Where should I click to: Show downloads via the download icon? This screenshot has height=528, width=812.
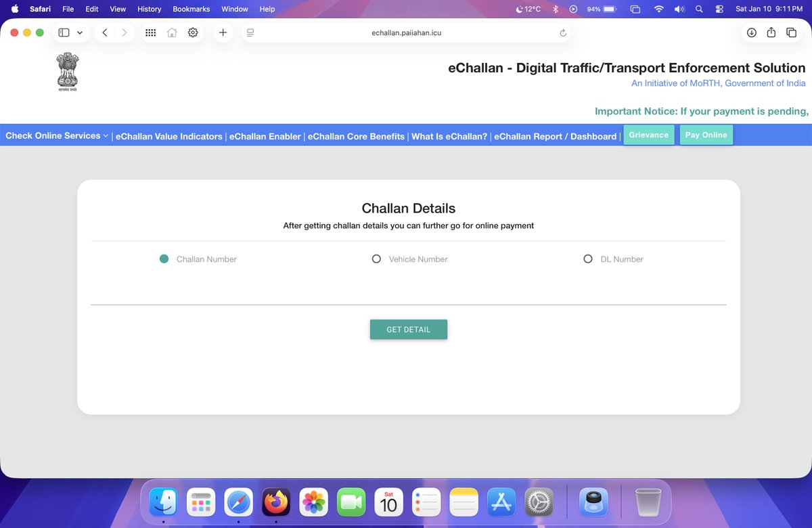[752, 32]
